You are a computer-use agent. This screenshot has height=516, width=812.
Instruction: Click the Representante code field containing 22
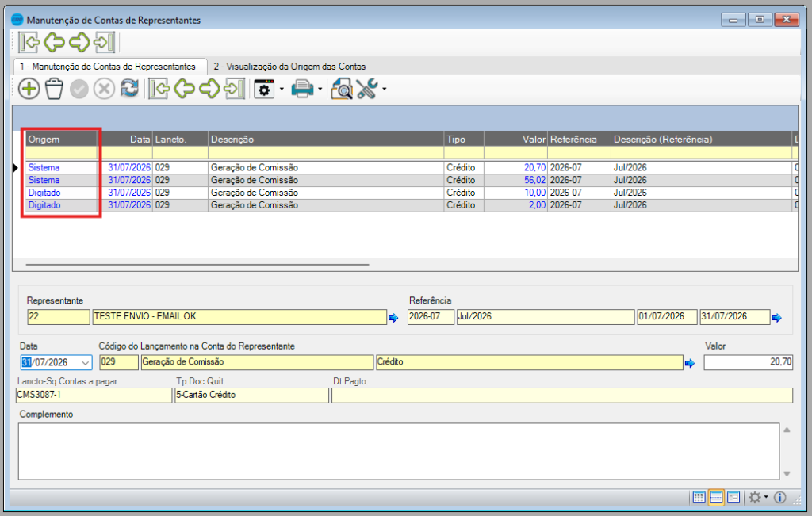58,317
